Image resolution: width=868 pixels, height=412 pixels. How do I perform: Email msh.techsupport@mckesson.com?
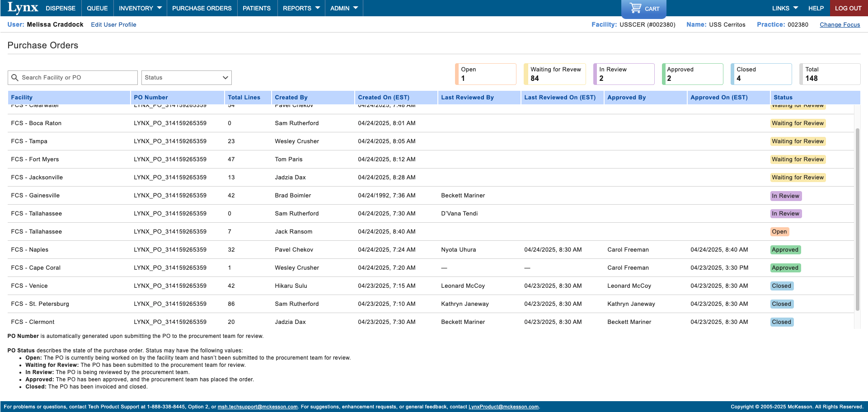[x=258, y=407]
